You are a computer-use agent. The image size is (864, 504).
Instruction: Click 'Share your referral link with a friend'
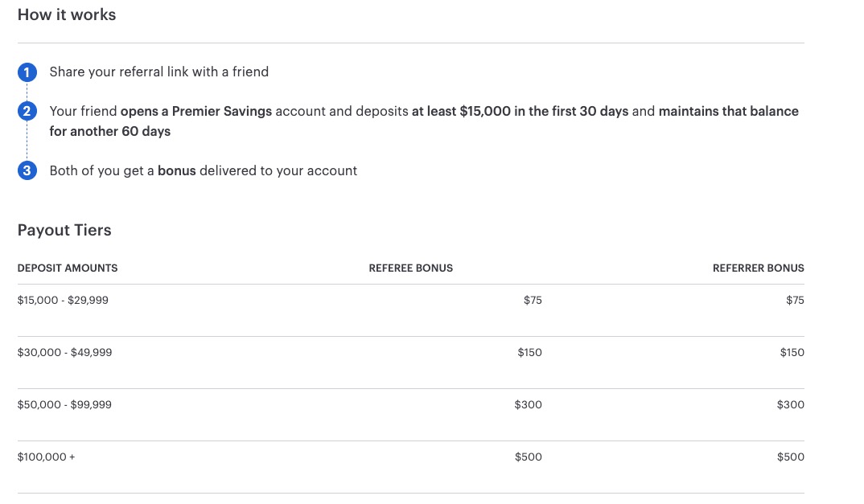pos(159,72)
